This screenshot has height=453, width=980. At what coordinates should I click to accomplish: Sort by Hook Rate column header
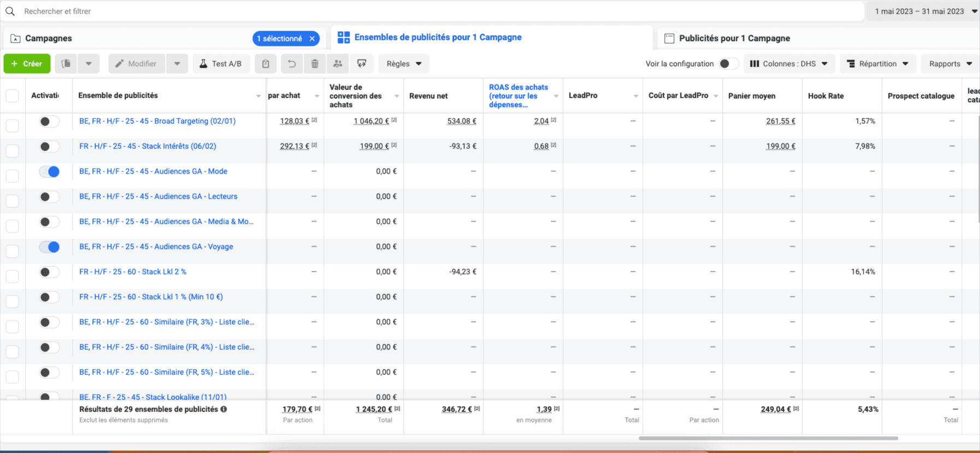click(826, 96)
